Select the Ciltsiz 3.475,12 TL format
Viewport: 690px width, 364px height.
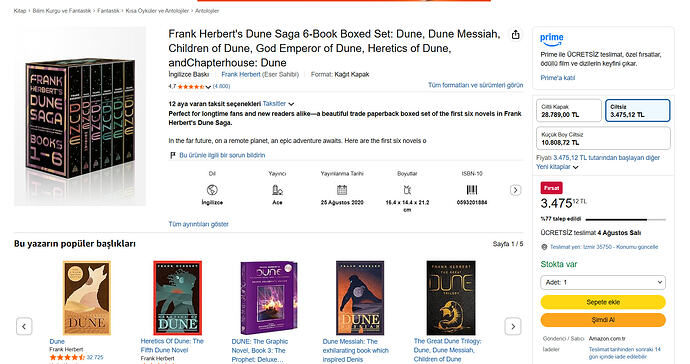[x=638, y=110]
